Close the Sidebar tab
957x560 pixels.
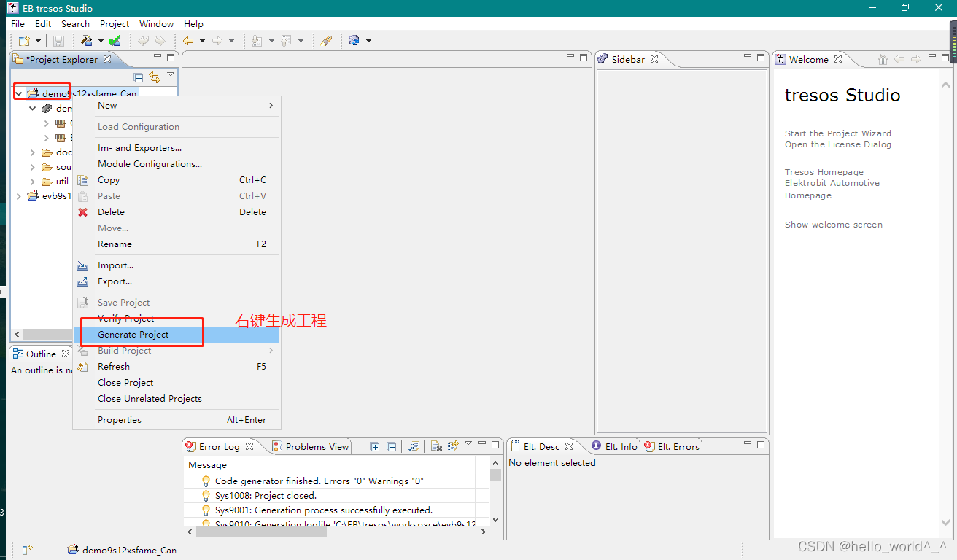pyautogui.click(x=654, y=60)
